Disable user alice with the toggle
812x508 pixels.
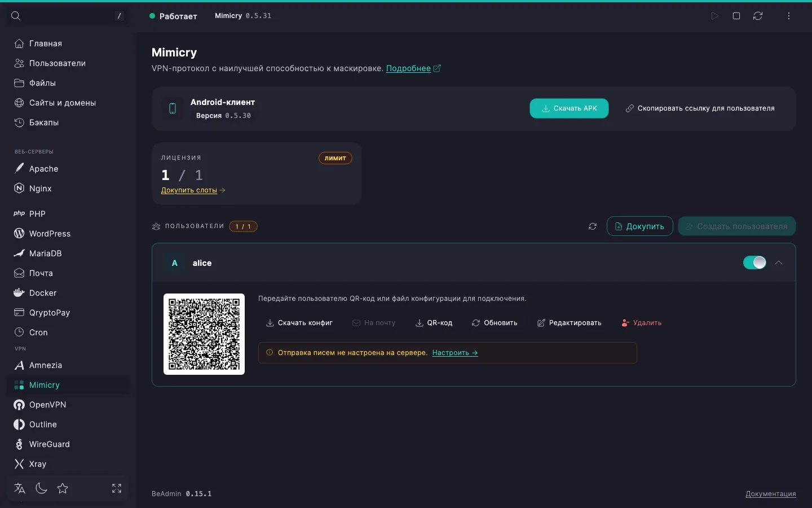pos(754,262)
